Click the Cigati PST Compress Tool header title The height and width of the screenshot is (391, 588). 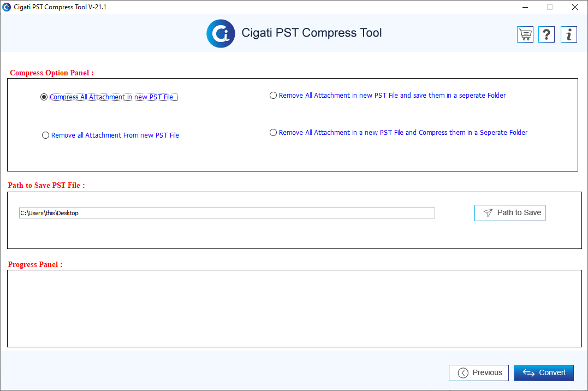click(x=312, y=33)
